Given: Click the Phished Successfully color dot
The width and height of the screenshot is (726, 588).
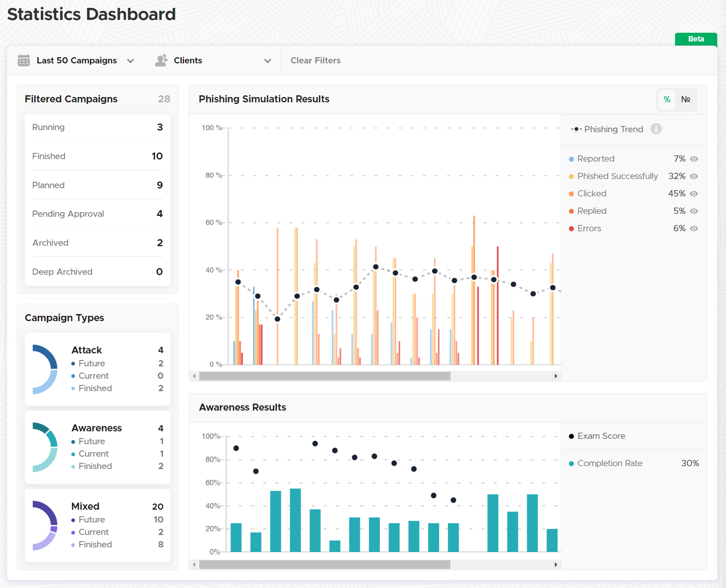Looking at the screenshot, I should tap(571, 177).
